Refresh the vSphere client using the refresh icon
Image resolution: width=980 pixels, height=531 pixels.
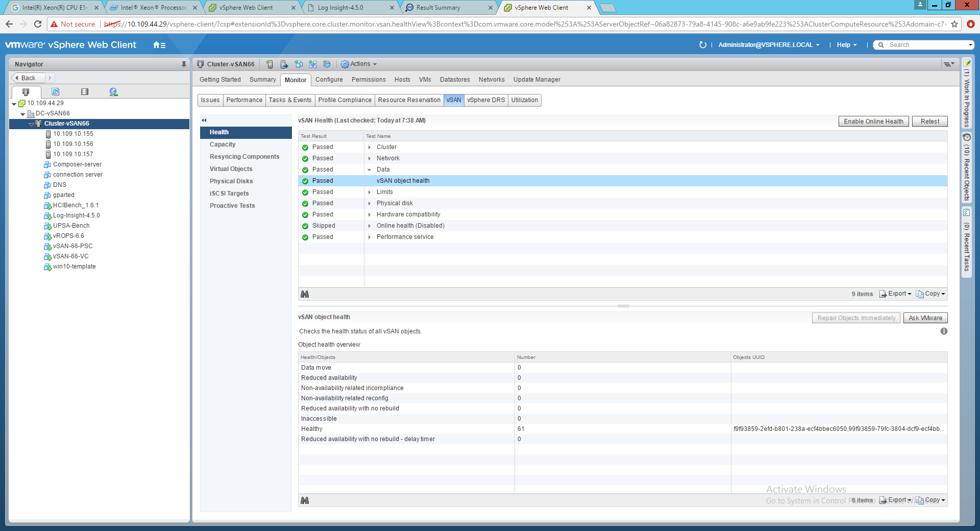coord(702,45)
